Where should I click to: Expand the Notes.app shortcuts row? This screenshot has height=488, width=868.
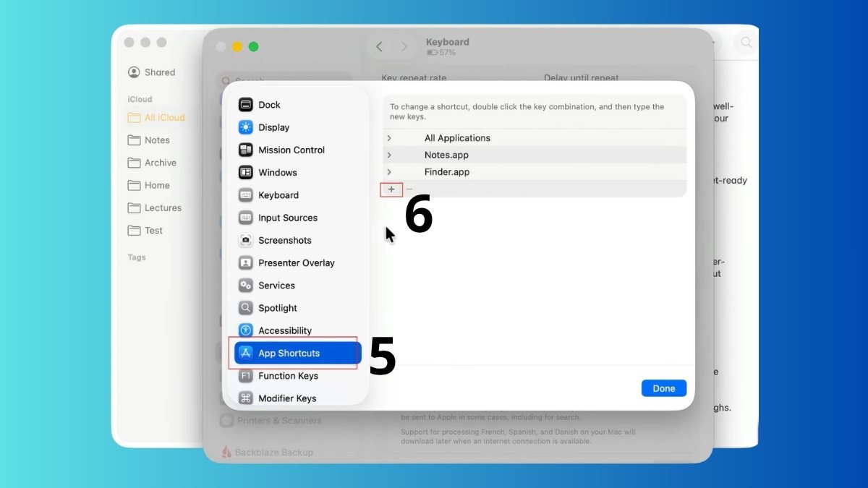click(x=389, y=155)
